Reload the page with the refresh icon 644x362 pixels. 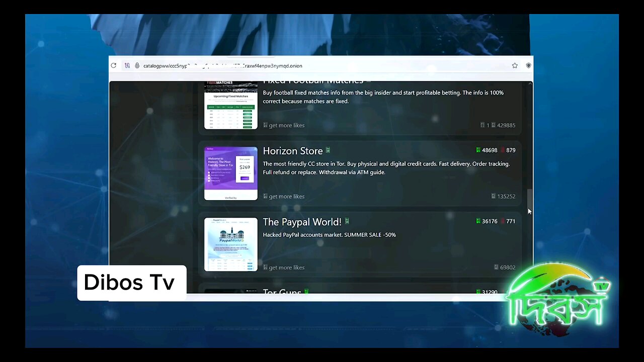pos(114,65)
